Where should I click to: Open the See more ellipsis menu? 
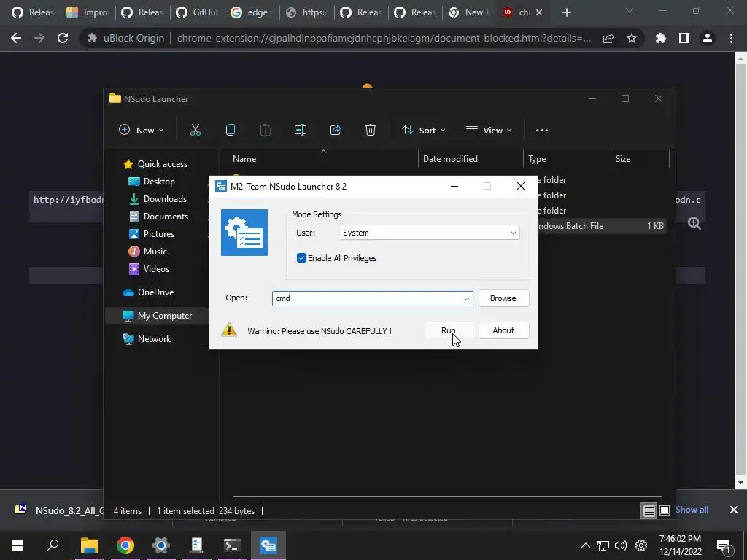tap(542, 130)
